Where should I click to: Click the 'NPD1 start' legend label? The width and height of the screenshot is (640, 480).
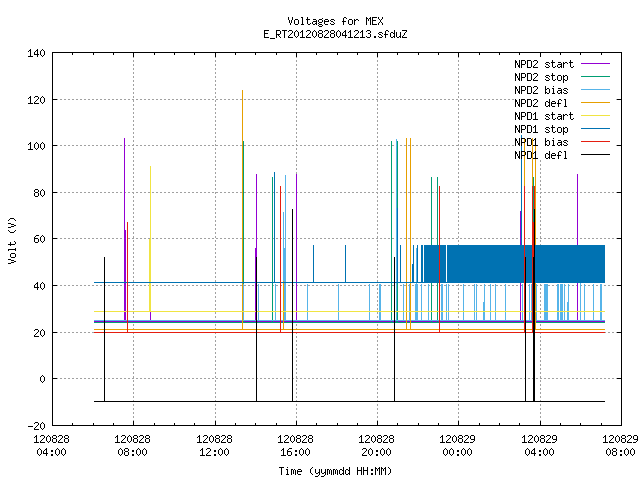[544, 116]
